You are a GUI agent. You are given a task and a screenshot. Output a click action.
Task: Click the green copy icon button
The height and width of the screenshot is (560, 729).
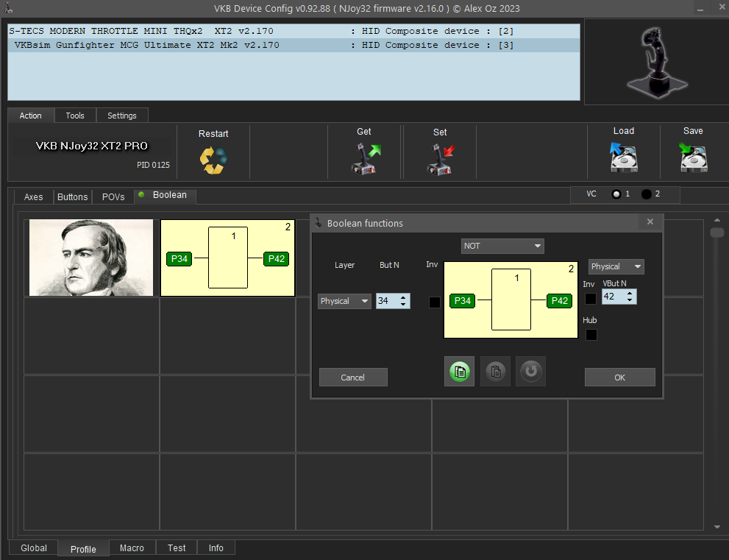click(x=459, y=372)
